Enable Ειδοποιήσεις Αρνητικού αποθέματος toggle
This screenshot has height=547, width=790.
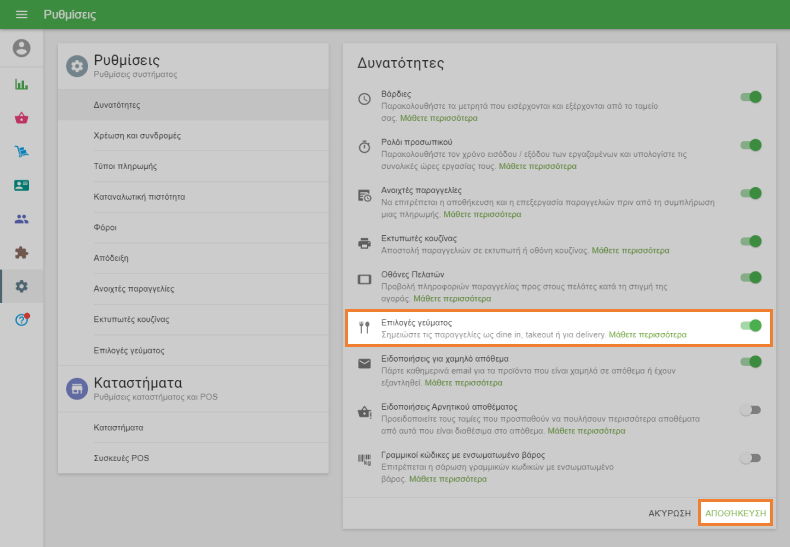click(750, 410)
